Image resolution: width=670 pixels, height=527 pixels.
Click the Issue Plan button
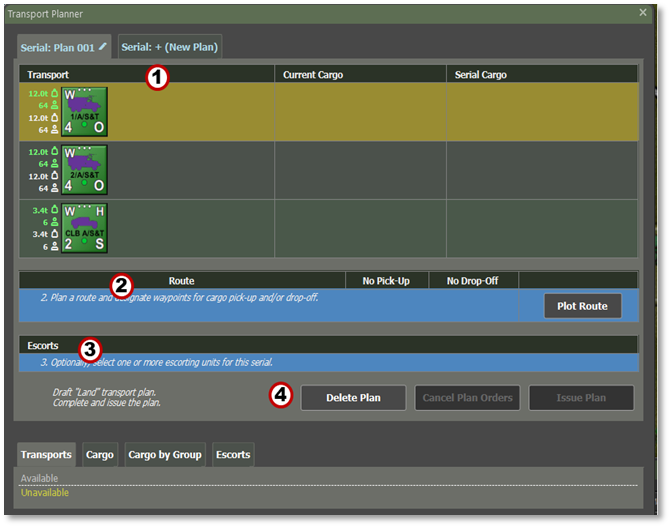(581, 398)
